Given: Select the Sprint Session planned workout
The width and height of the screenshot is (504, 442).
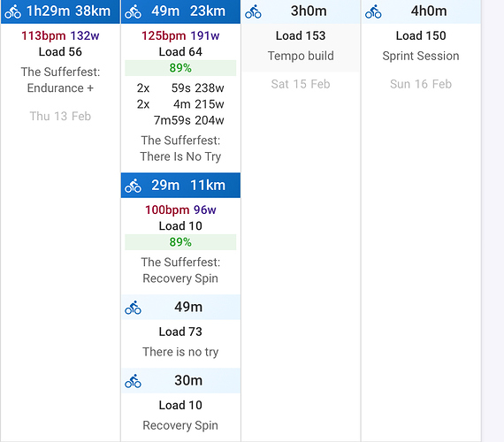Looking at the screenshot, I should pyautogui.click(x=421, y=56).
